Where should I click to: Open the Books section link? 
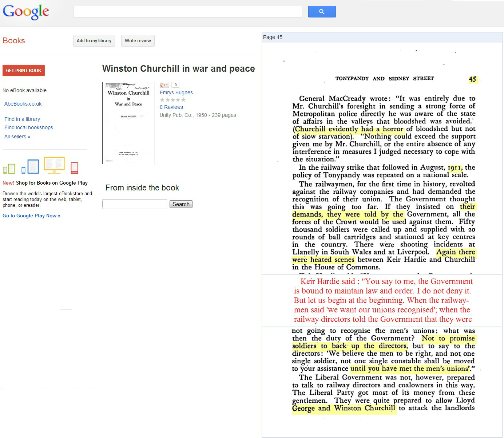click(x=14, y=40)
